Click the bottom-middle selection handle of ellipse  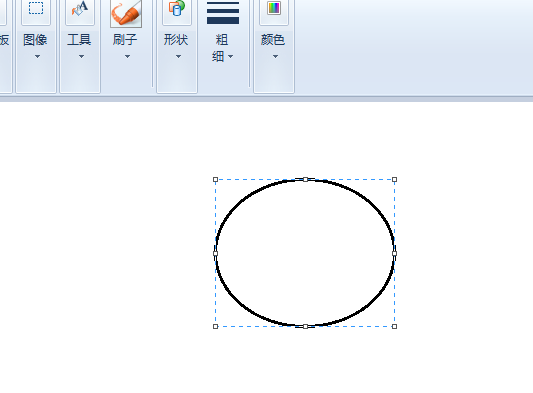click(x=305, y=326)
